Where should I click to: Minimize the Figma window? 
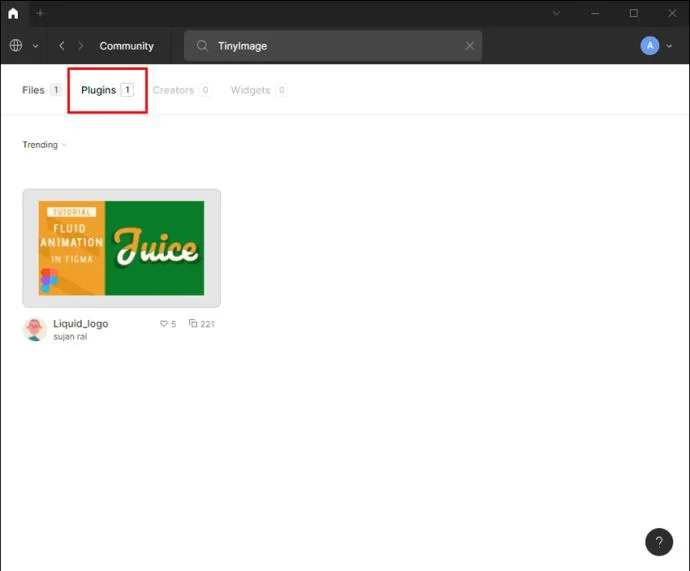point(595,13)
